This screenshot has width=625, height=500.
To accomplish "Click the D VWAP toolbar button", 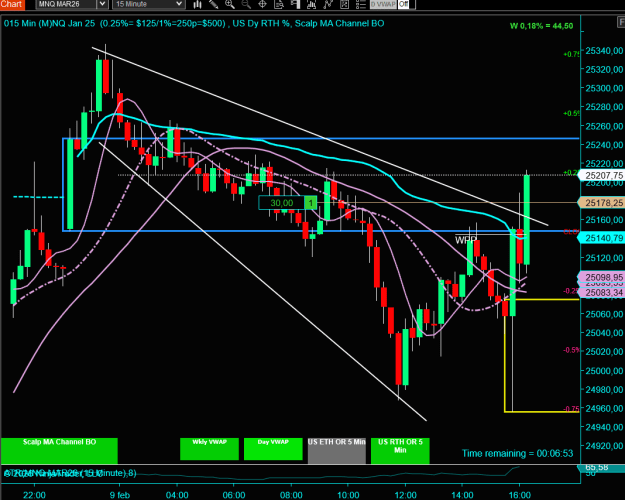I will pos(383,4).
